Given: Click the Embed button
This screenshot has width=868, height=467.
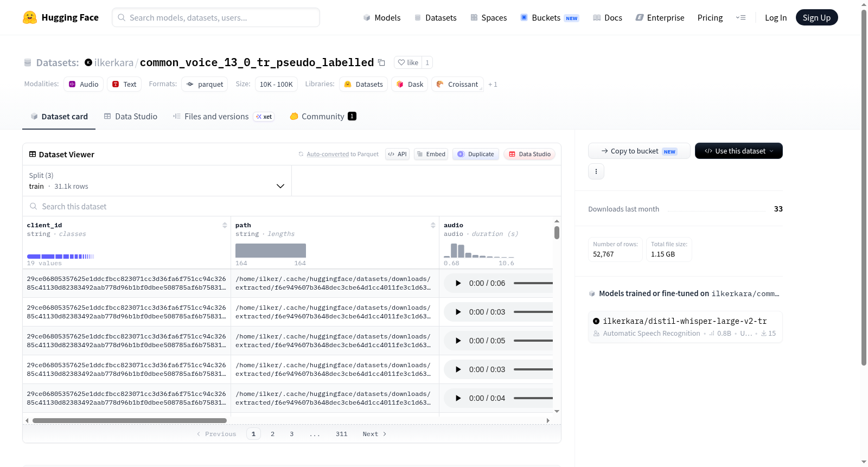Looking at the screenshot, I should click(x=431, y=154).
